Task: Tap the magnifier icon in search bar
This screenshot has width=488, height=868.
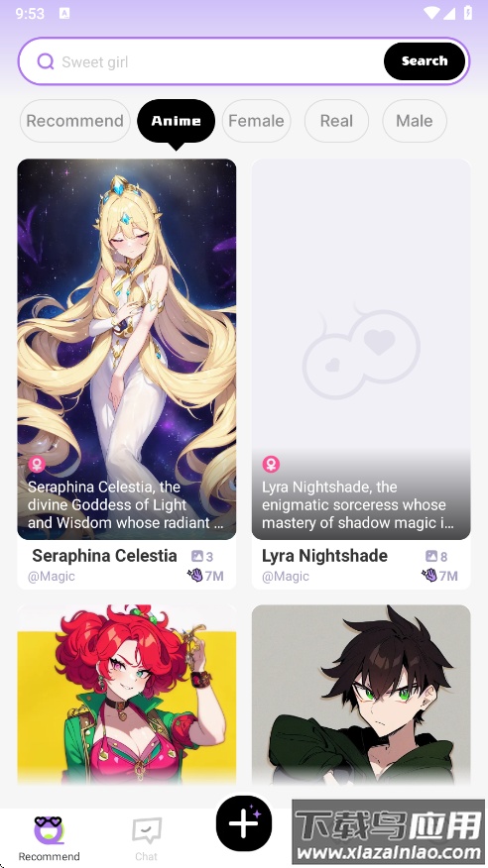Action: [46, 61]
